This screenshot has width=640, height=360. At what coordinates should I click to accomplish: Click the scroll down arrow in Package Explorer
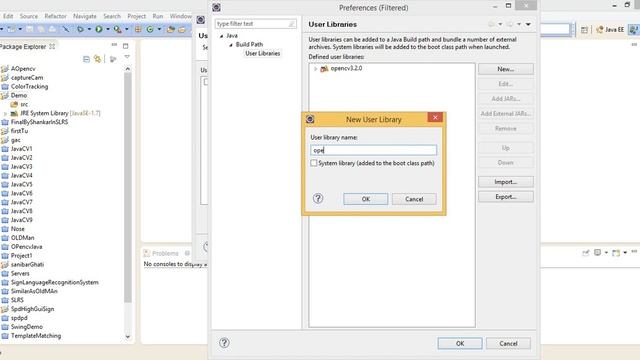click(128, 337)
